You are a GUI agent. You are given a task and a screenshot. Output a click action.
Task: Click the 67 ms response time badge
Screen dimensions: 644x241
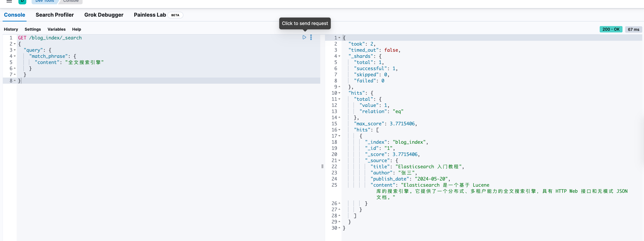(x=633, y=29)
